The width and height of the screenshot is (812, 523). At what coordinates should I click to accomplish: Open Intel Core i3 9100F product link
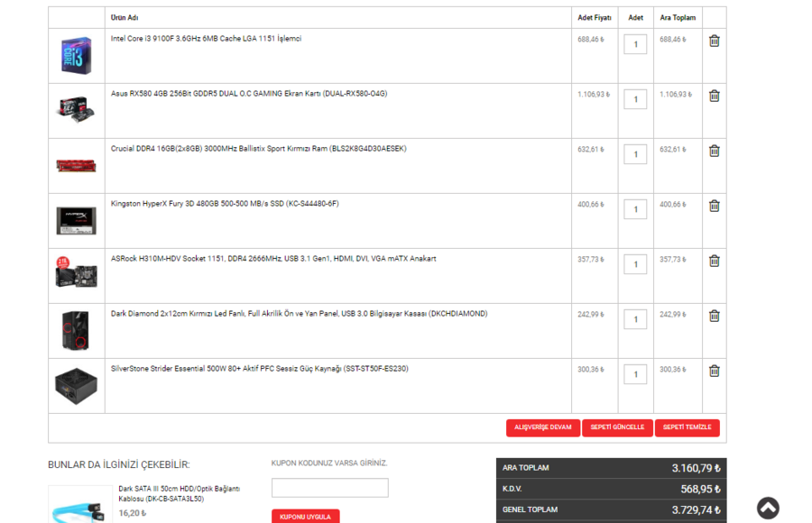click(x=206, y=39)
